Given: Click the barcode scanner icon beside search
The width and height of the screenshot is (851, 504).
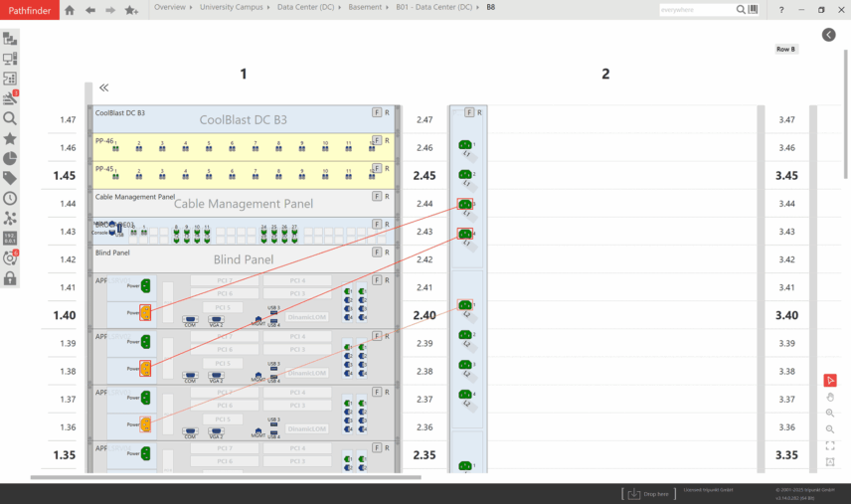Looking at the screenshot, I should coord(753,10).
